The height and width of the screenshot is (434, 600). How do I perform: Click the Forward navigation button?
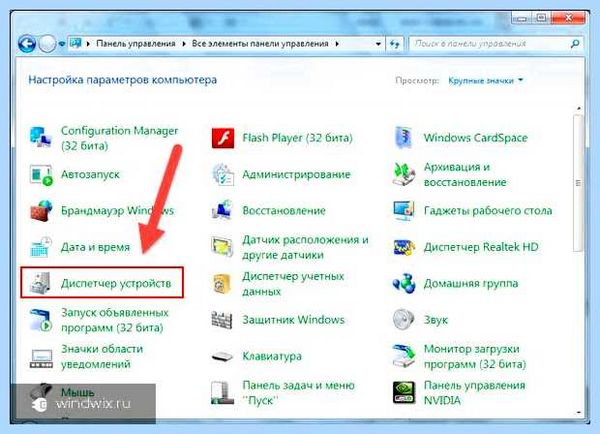coord(47,44)
